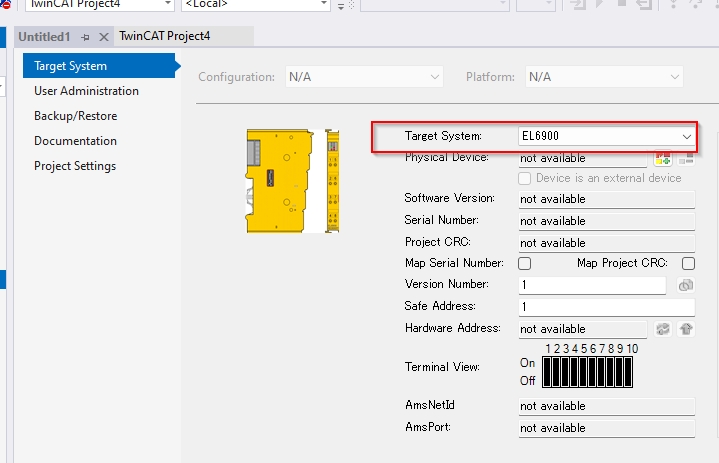
Task: Click the Hardware Address field
Action: pos(583,329)
